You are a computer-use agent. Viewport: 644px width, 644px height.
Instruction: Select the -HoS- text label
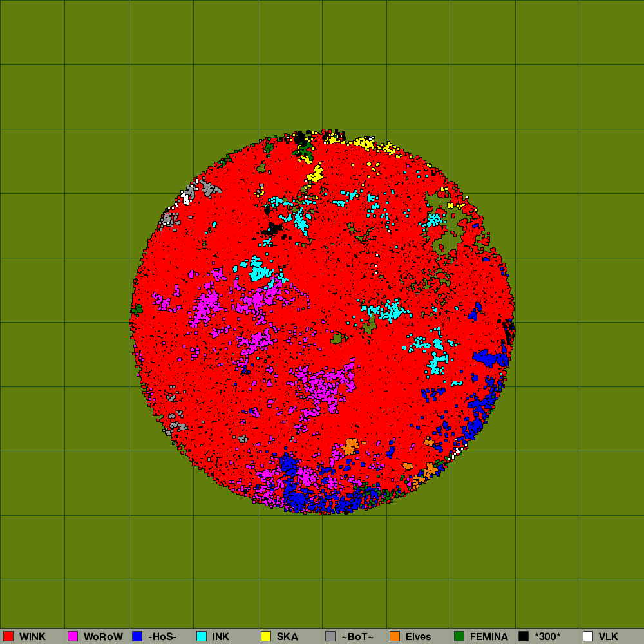(x=162, y=636)
